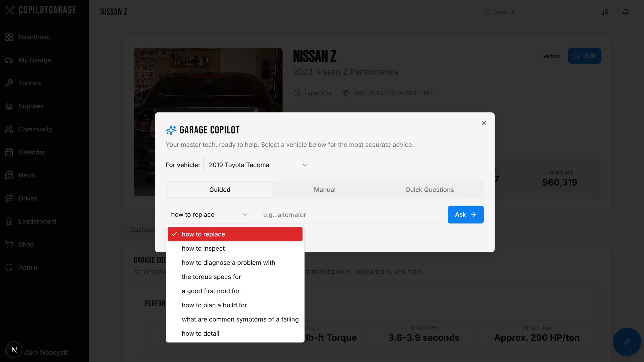Click the floating wrench copilot button
644x362 pixels.
click(x=627, y=341)
